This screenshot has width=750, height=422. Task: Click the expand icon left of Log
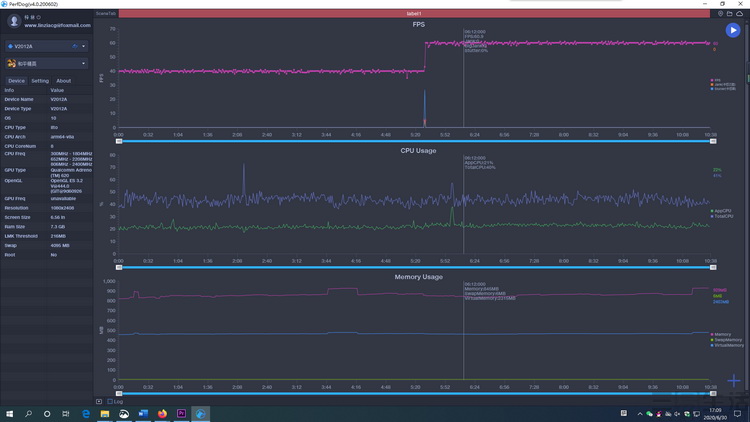(x=99, y=401)
